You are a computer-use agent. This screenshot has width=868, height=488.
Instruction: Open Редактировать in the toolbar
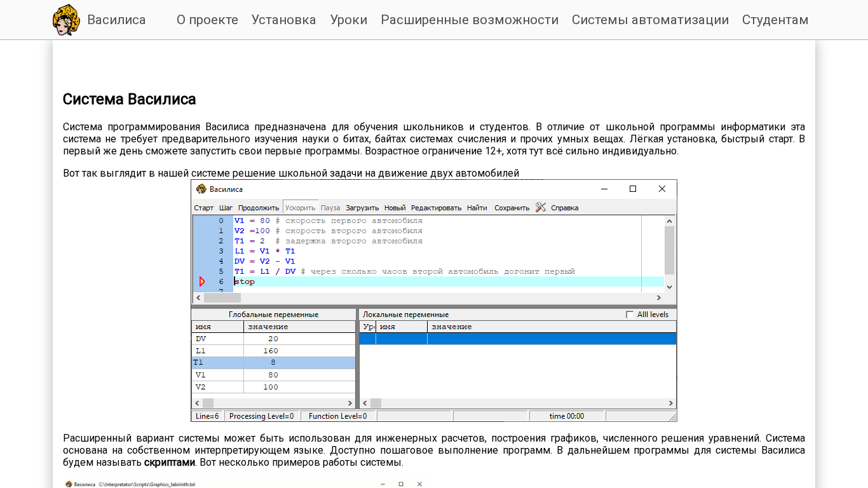[x=436, y=208]
